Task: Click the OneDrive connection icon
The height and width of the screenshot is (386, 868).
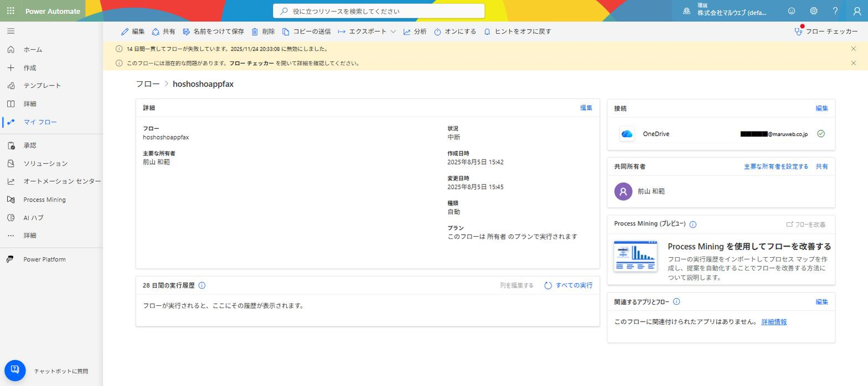Action: click(627, 134)
